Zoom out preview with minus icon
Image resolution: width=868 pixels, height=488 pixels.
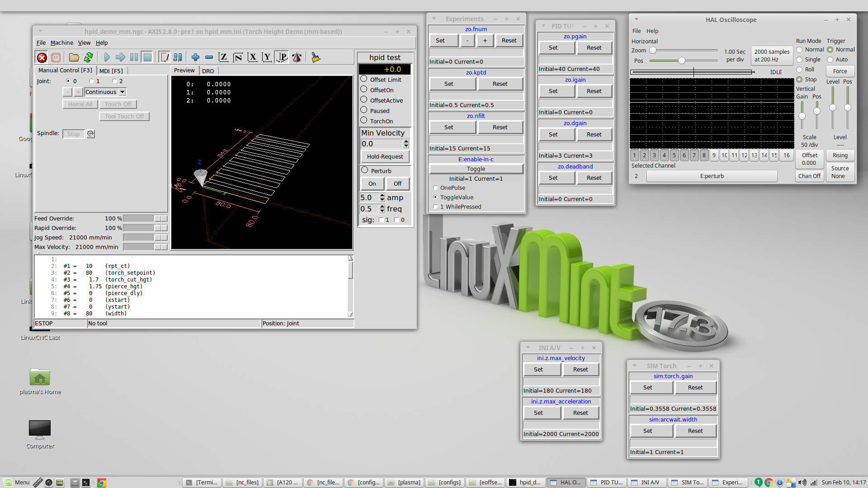tap(209, 57)
